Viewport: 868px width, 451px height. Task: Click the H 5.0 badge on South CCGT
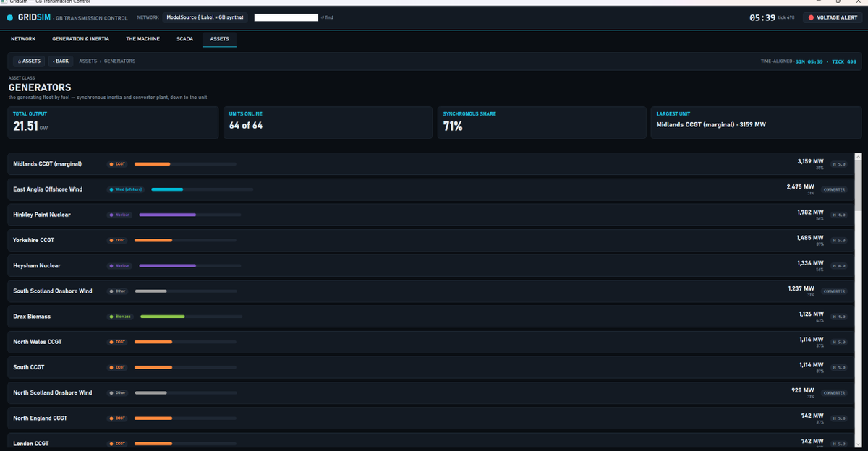click(839, 368)
